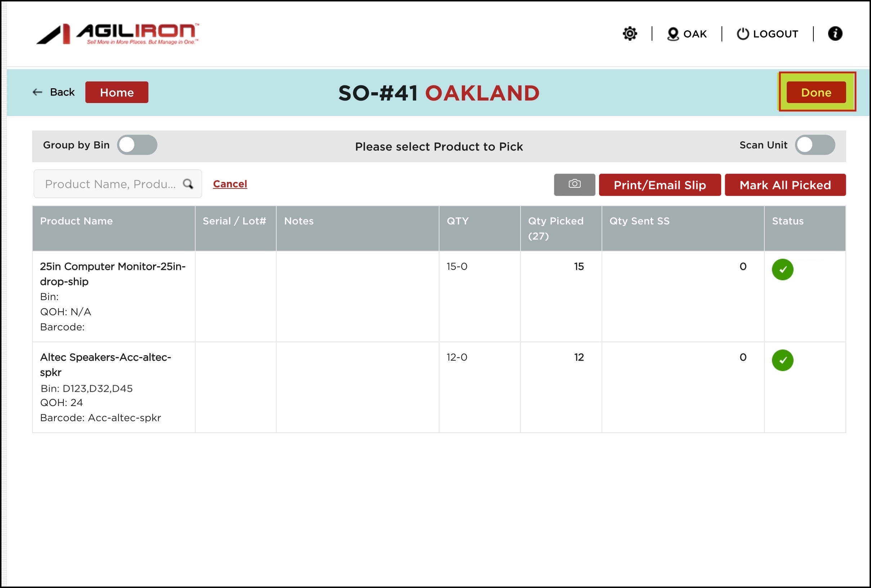Open the info icon in the header
The image size is (871, 588).
(x=835, y=34)
